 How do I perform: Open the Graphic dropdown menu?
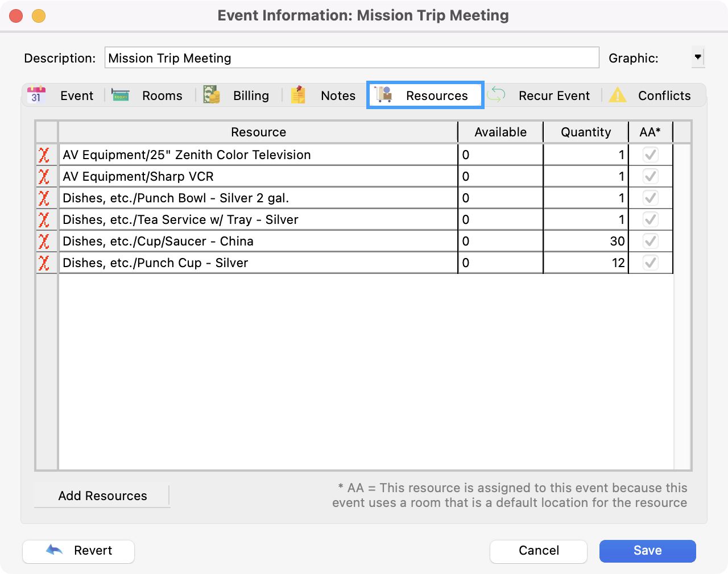(698, 57)
